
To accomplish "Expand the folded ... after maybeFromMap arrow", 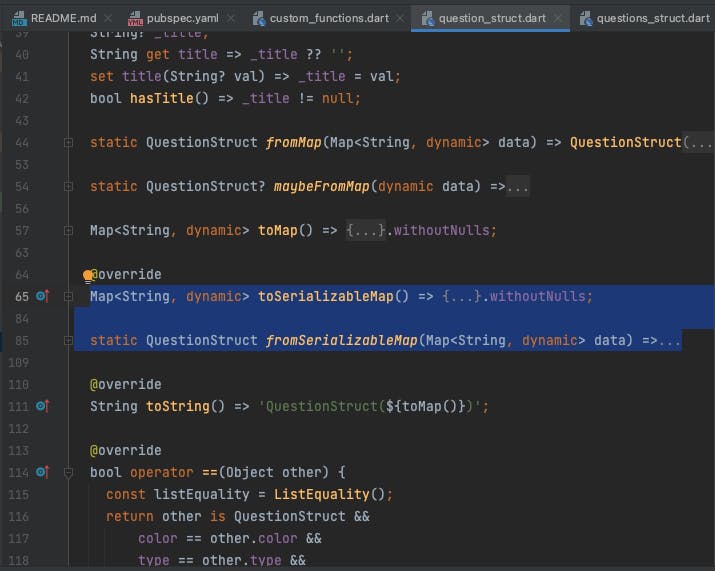I will tap(518, 187).
